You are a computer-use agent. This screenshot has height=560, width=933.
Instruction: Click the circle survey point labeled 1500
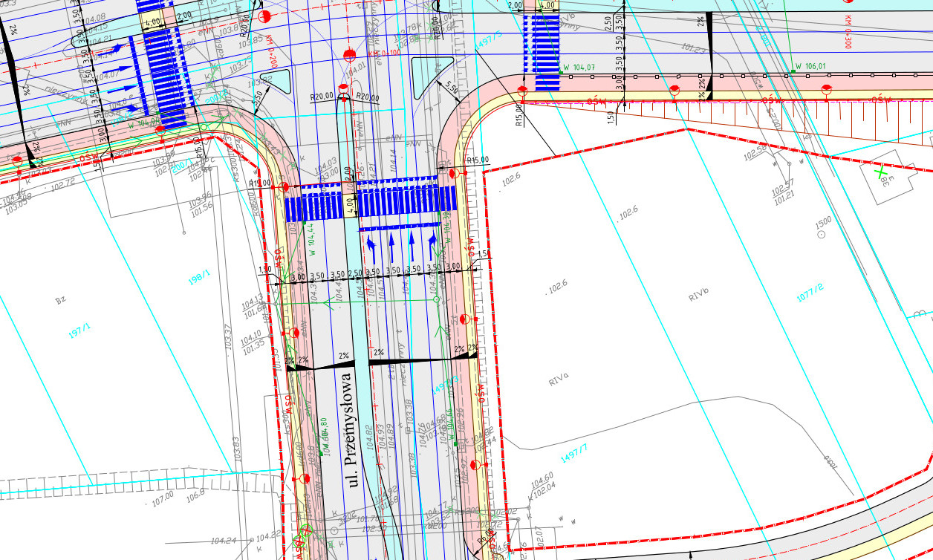[822, 235]
